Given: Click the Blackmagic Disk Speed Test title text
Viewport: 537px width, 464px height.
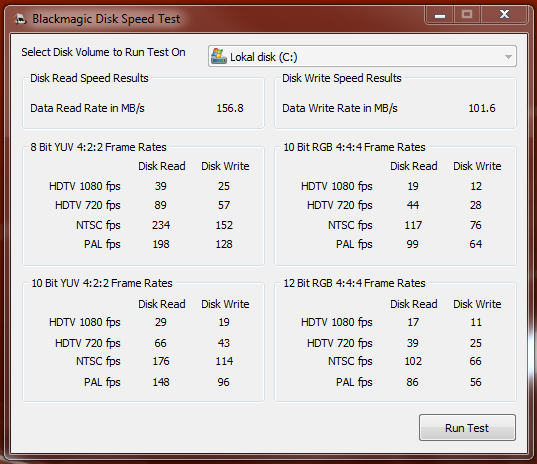Looking at the screenshot, I should pos(106,19).
